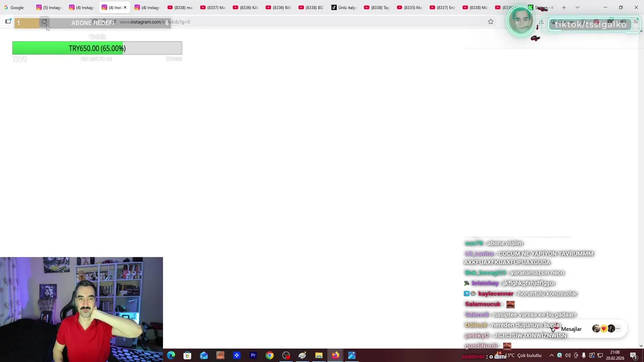
Task: Open the browser hamburger menu
Action: coord(636,22)
